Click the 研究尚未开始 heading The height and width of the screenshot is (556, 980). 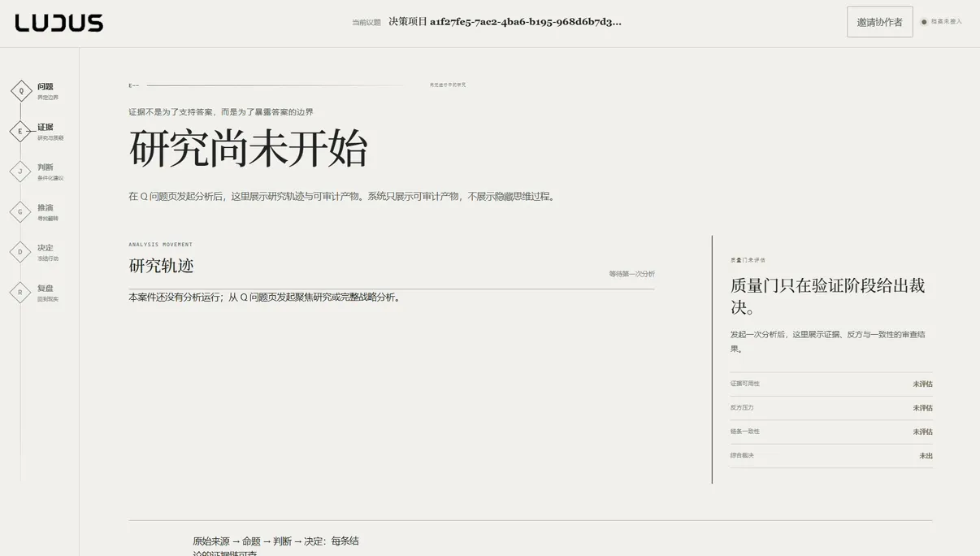249,149
